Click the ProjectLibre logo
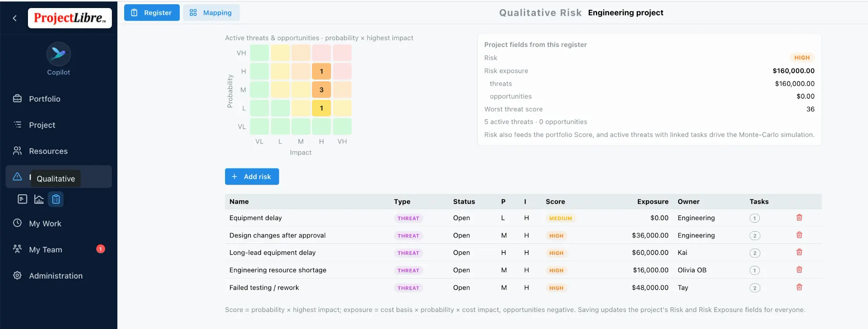Viewport: 868px width, 329px height. pos(70,18)
